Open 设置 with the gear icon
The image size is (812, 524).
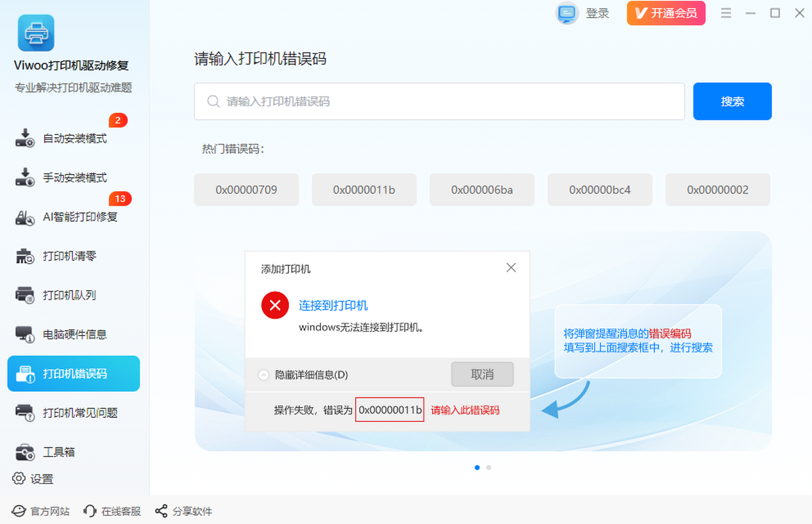tap(33, 479)
